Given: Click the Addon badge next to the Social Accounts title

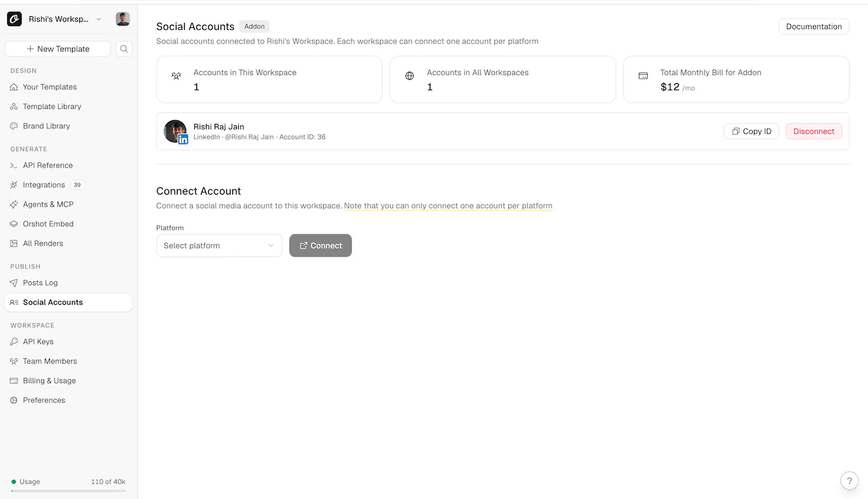Looking at the screenshot, I should (254, 27).
